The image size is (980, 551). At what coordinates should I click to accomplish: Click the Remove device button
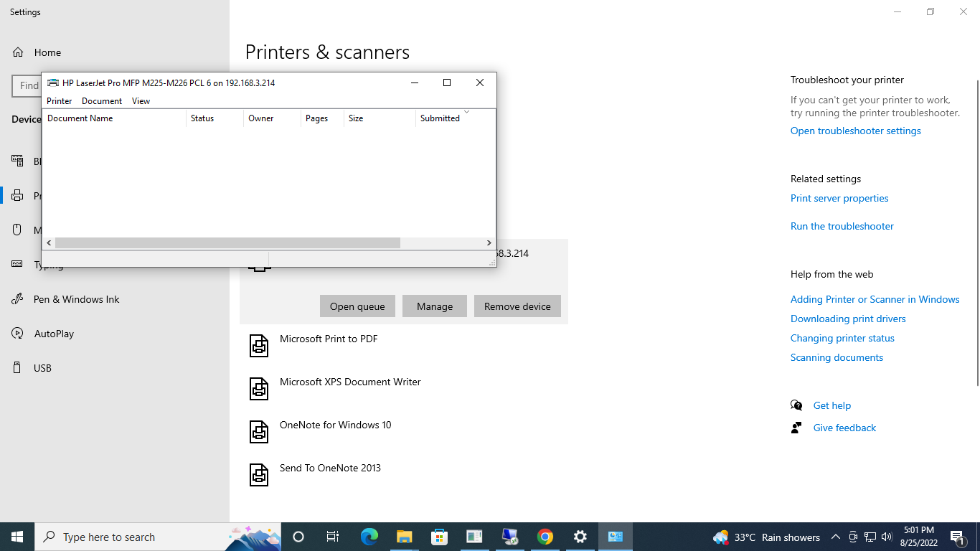517,306
